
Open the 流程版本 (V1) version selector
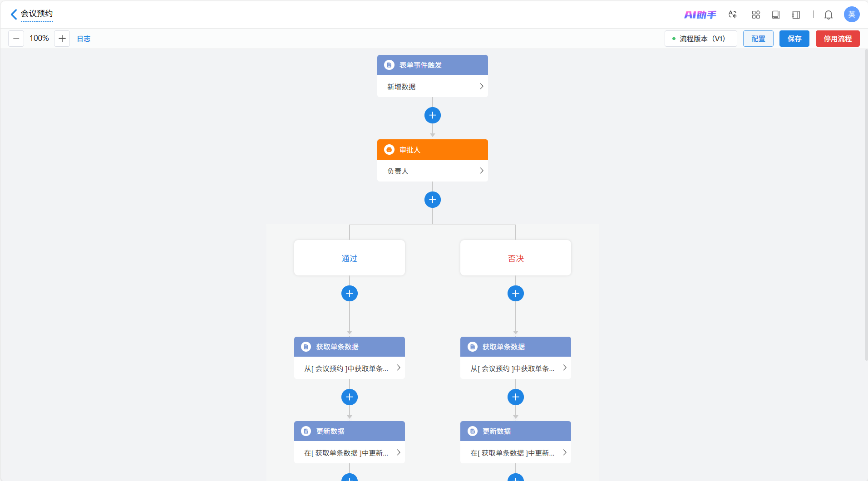tap(700, 39)
